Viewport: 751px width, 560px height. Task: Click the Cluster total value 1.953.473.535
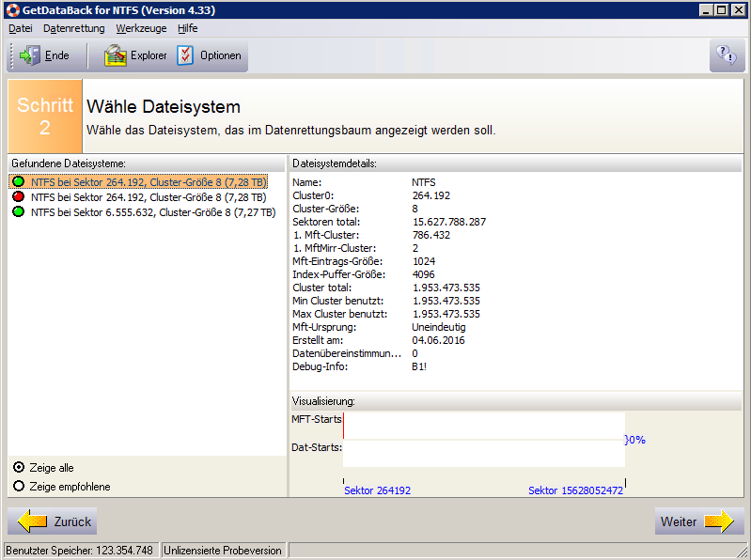tap(446, 288)
